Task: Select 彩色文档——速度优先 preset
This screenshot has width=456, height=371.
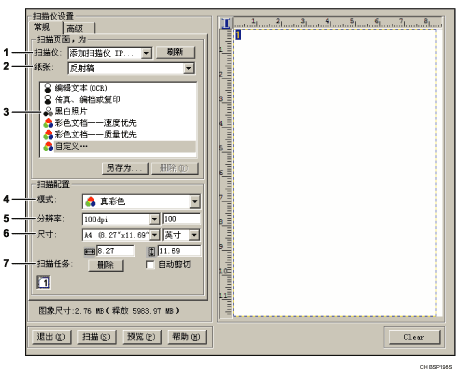Action: click(118, 123)
